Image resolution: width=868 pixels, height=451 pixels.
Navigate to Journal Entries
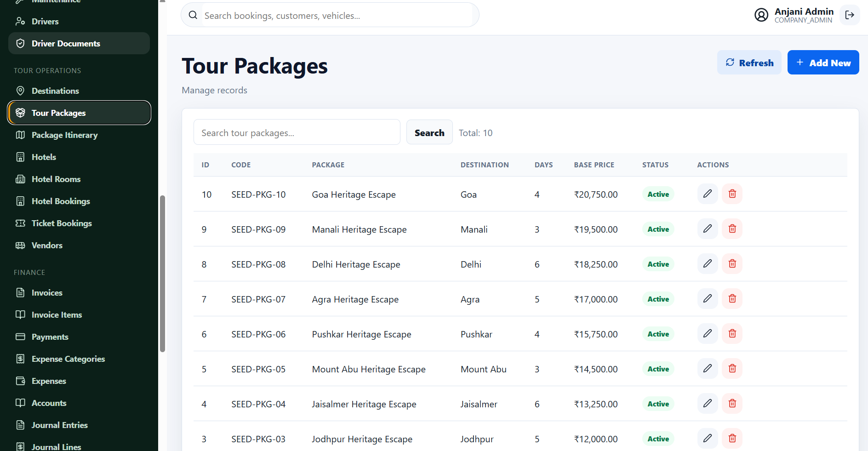pos(79,425)
